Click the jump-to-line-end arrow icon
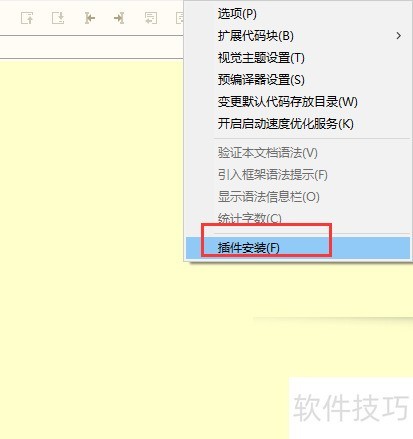 point(119,18)
